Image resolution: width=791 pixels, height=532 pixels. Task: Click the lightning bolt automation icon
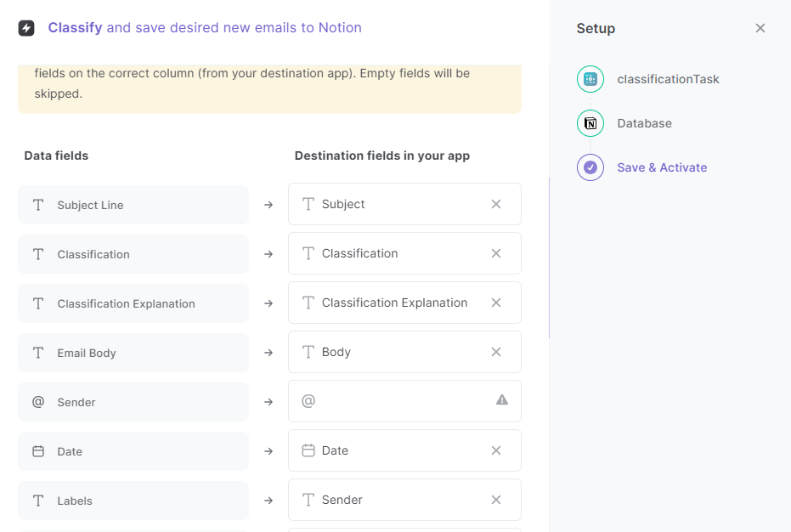click(x=26, y=28)
